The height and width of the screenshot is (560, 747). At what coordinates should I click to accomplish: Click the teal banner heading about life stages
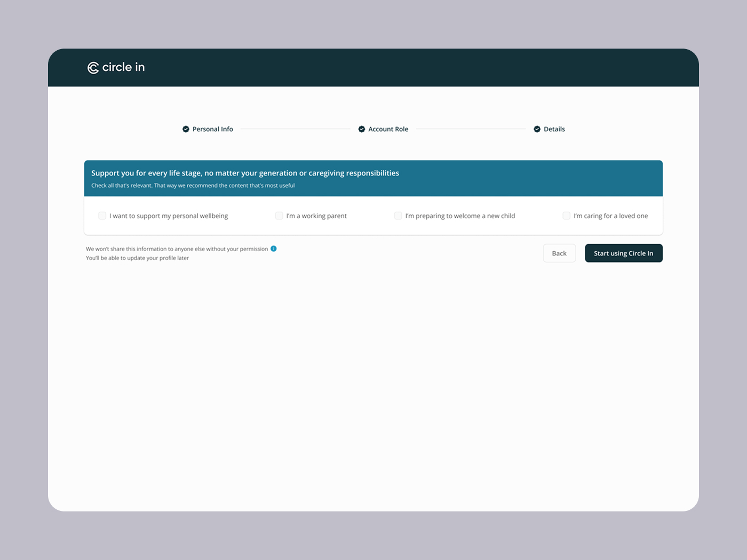(x=245, y=173)
